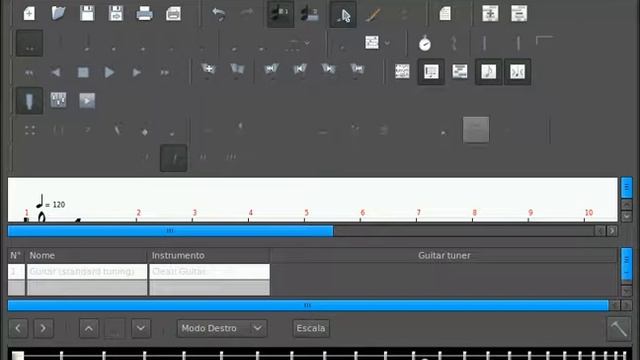Click the fretboard up arrow button
The height and width of the screenshot is (360, 640).
pyautogui.click(x=89, y=328)
